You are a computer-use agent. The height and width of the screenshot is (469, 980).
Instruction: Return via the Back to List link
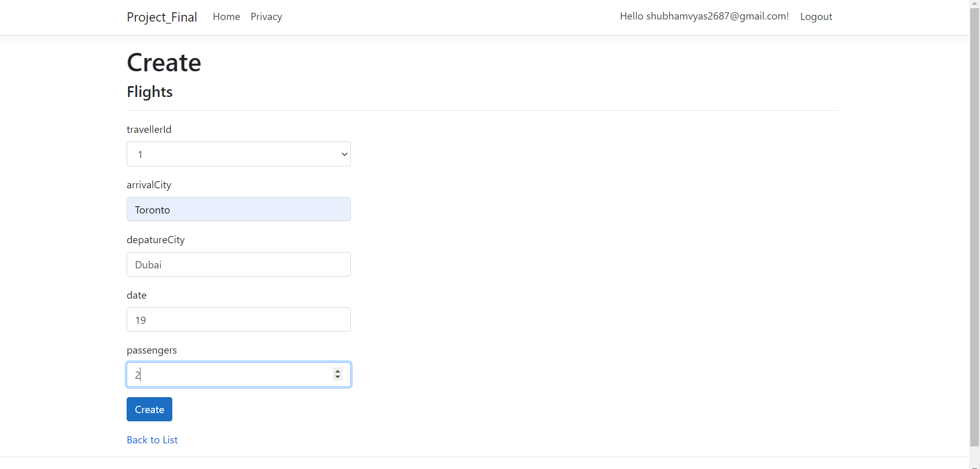click(x=152, y=440)
